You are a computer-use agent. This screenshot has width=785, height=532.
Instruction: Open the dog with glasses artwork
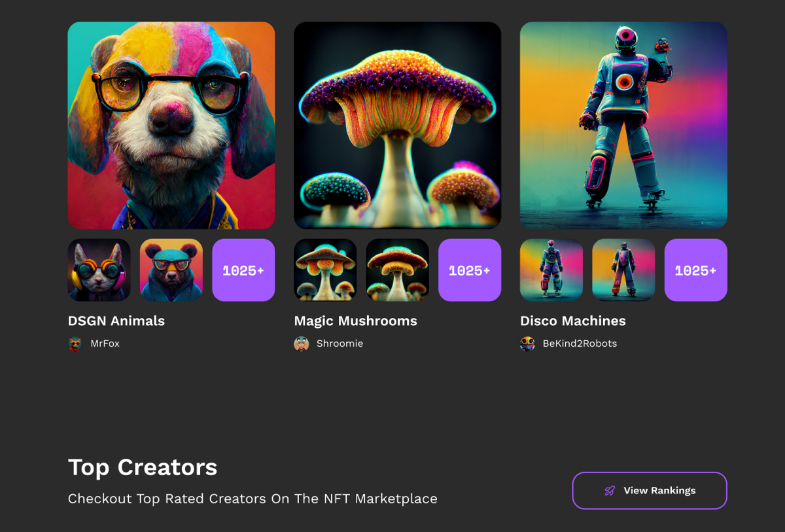coord(171,124)
